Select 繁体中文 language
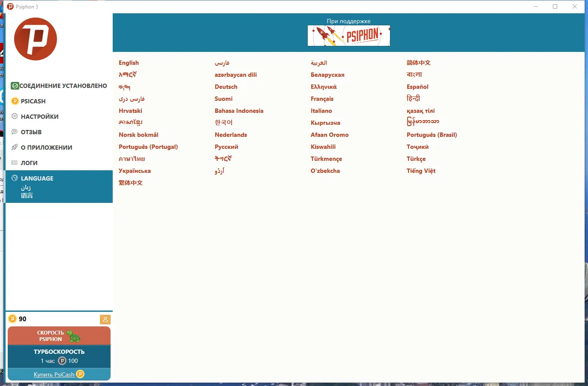Image resolution: width=588 pixels, height=386 pixels. click(131, 183)
